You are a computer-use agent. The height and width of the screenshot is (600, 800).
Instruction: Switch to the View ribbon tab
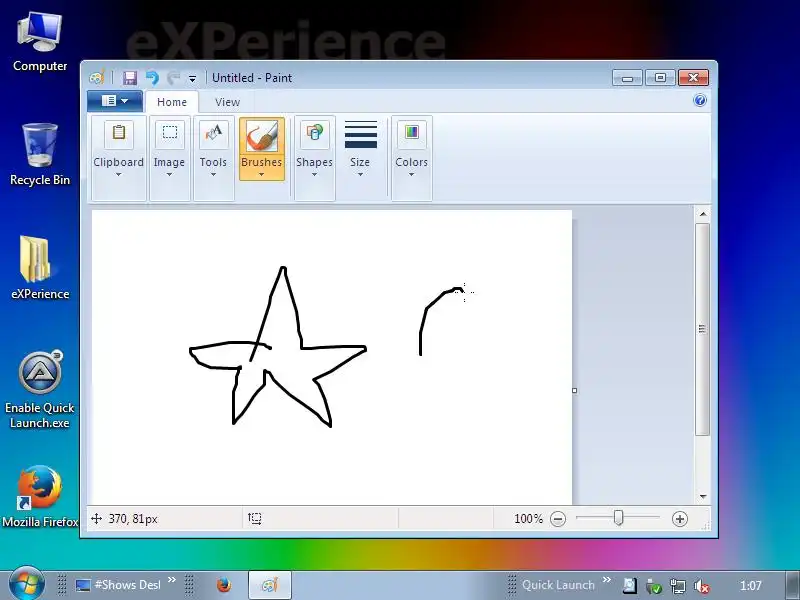228,102
